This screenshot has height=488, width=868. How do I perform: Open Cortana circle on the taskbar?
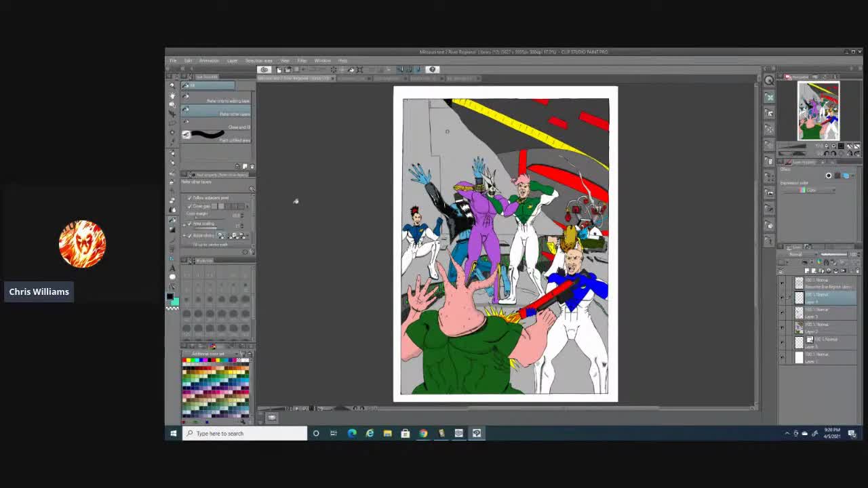pyautogui.click(x=316, y=433)
